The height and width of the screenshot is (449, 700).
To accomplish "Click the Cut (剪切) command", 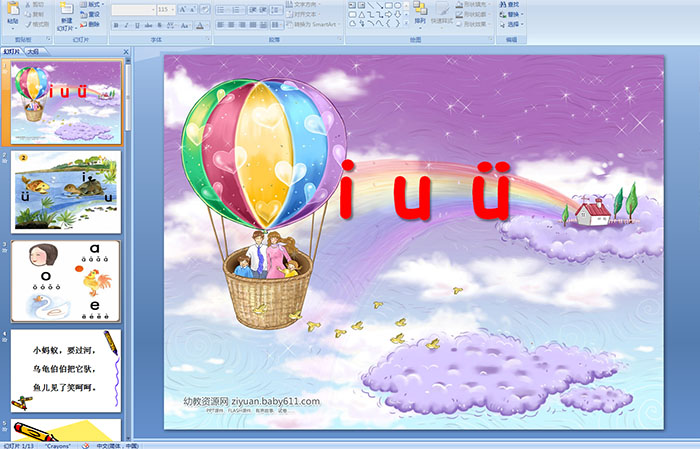I will (35, 4).
